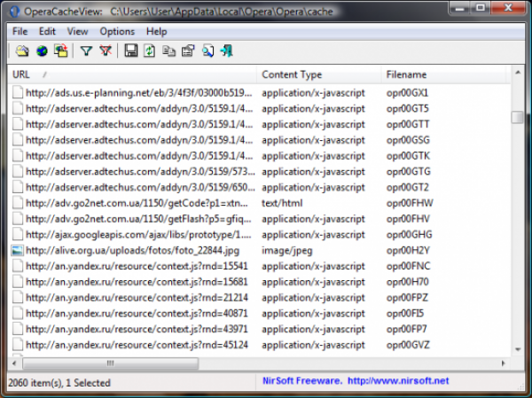The height and width of the screenshot is (398, 532).
Task: Open the View menu
Action: (x=77, y=32)
